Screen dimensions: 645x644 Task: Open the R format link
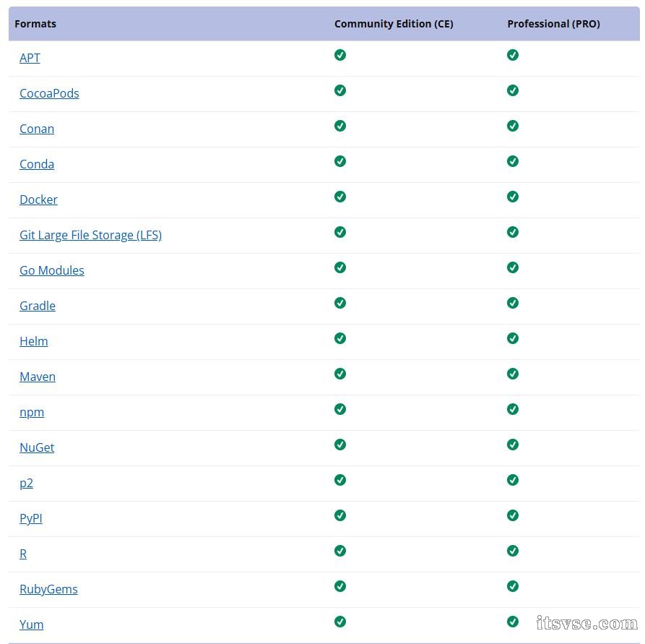click(x=23, y=554)
